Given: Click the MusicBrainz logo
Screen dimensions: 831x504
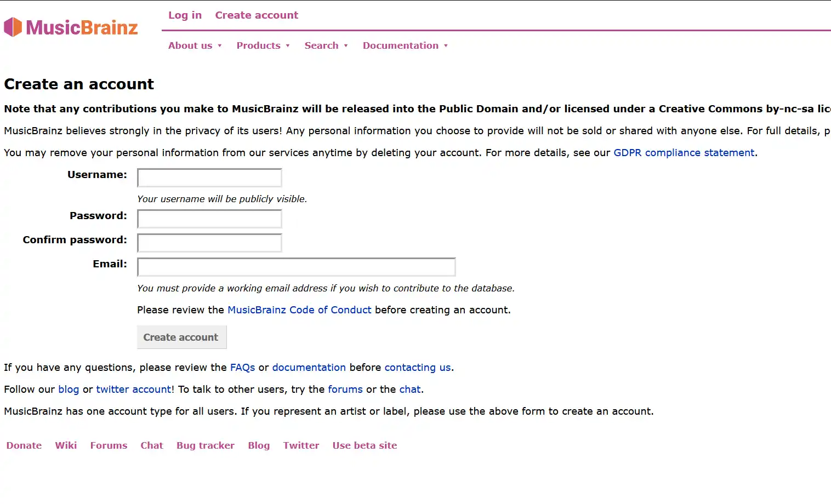Looking at the screenshot, I should click(71, 27).
